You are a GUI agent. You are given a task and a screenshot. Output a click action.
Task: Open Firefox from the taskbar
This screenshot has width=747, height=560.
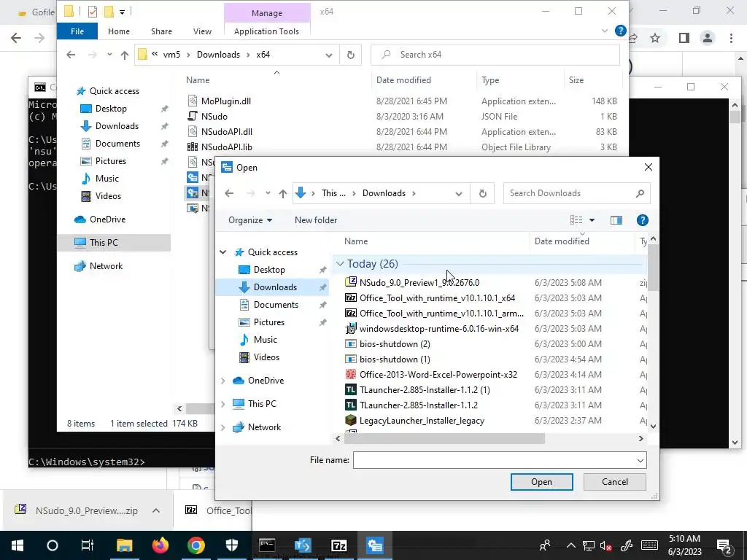pos(160,545)
